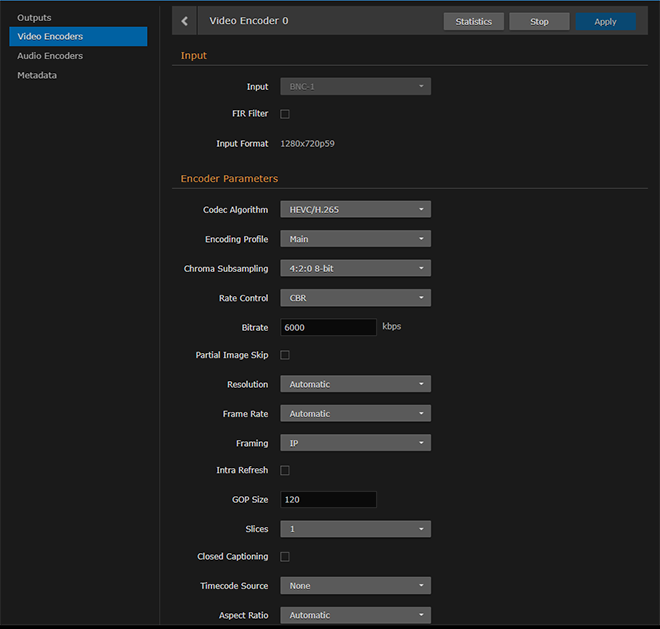Screen dimensions: 660x629
Task: Click the Statistics button
Action: tap(473, 21)
